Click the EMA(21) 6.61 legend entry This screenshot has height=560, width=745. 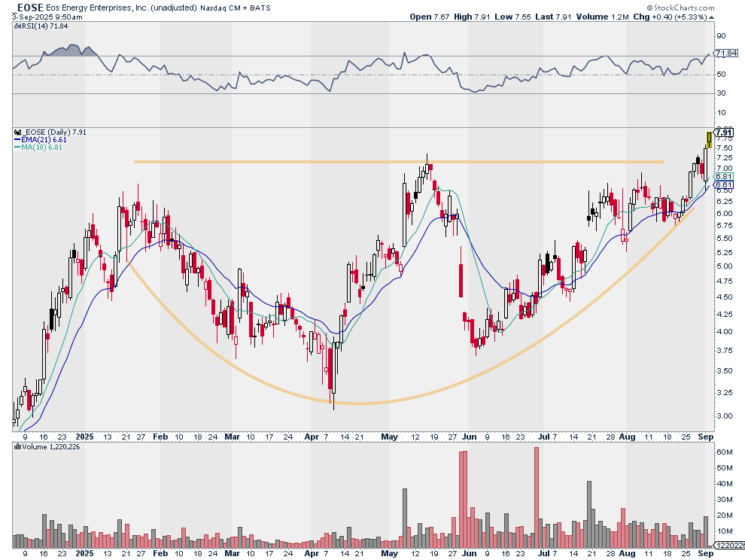click(40, 140)
